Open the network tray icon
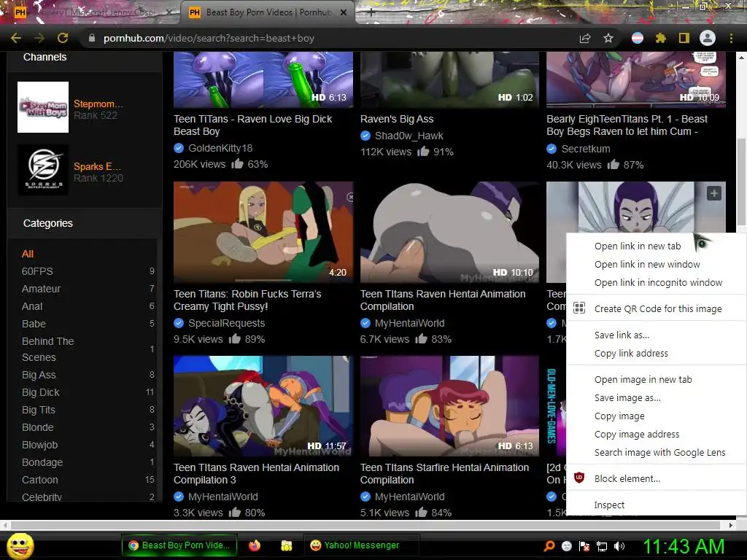Image resolution: width=747 pixels, height=560 pixels. click(x=602, y=546)
